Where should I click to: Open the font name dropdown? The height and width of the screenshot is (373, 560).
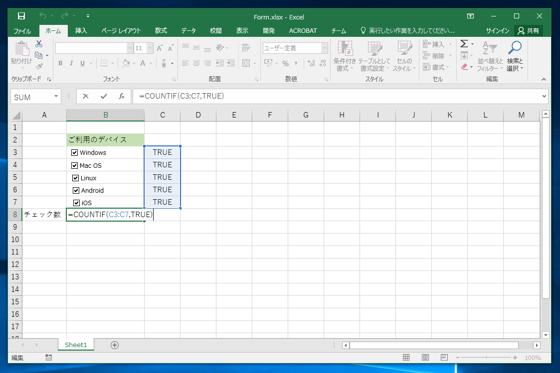coord(130,48)
